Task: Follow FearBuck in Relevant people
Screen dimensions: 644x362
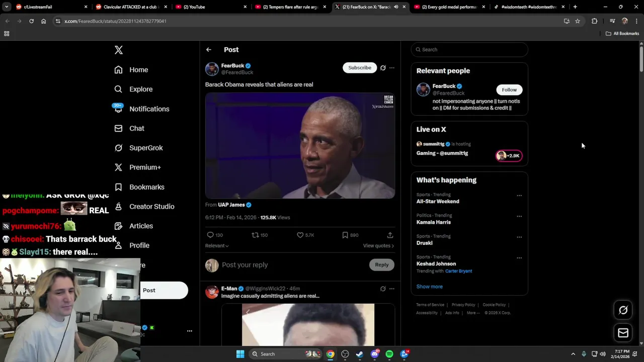Action: [x=509, y=90]
